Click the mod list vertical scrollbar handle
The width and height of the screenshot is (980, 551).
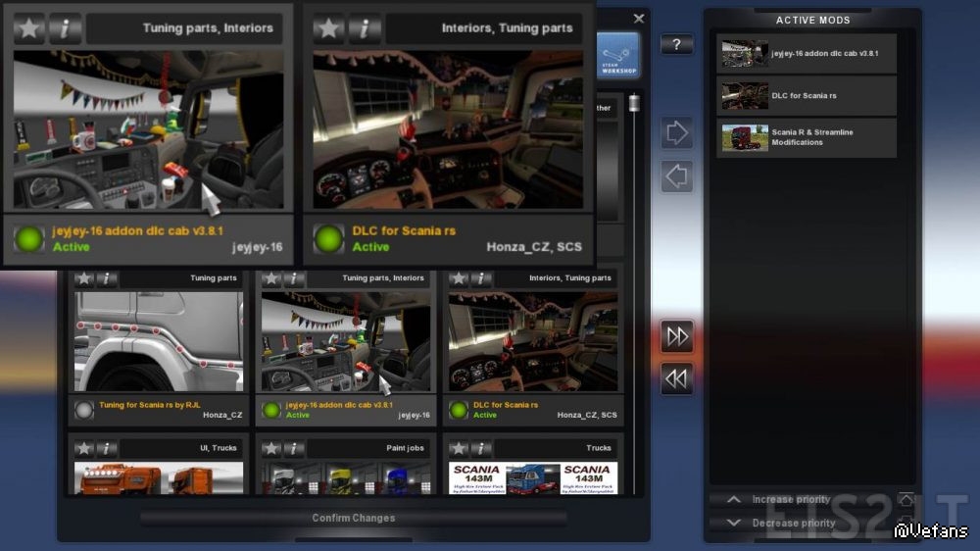point(634,103)
